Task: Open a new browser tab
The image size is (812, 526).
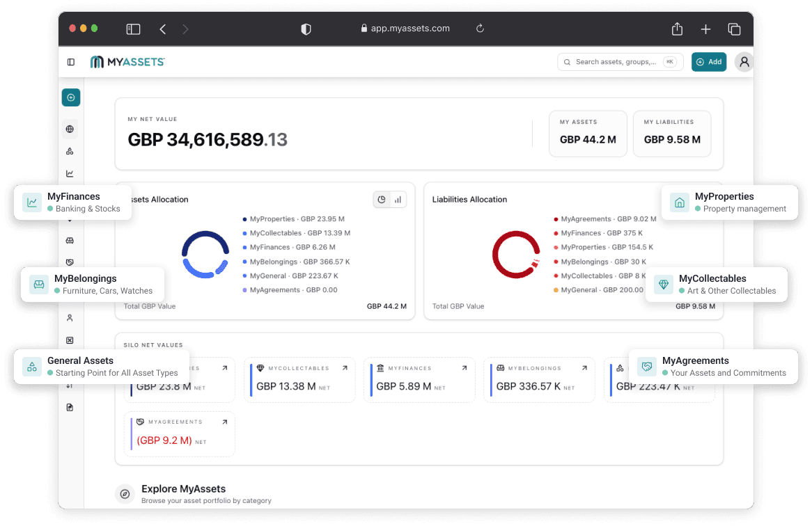Action: click(705, 29)
